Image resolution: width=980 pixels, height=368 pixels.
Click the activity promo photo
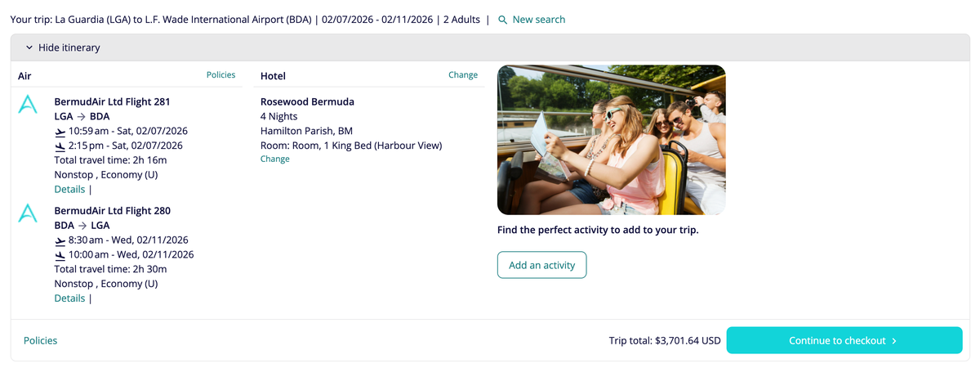point(611,140)
